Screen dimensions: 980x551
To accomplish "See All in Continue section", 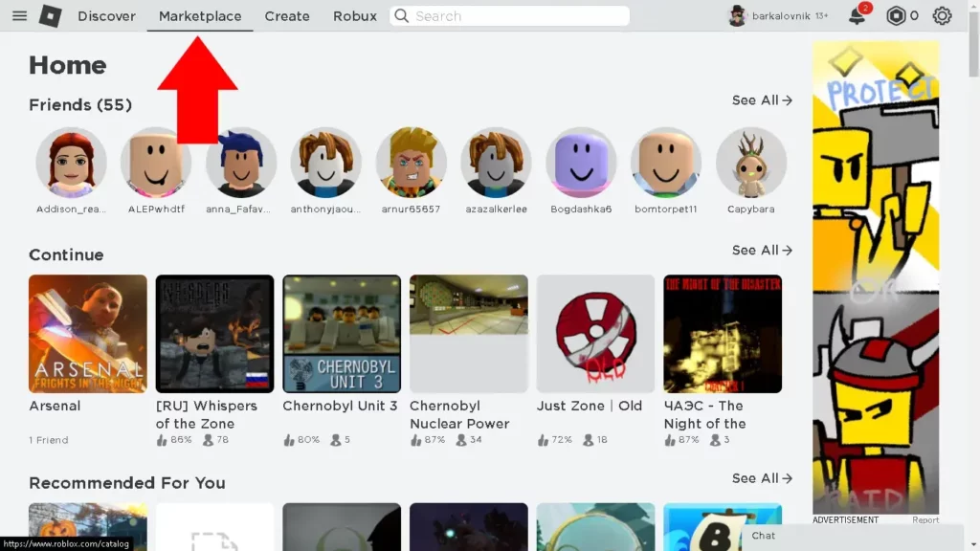I will click(x=762, y=250).
